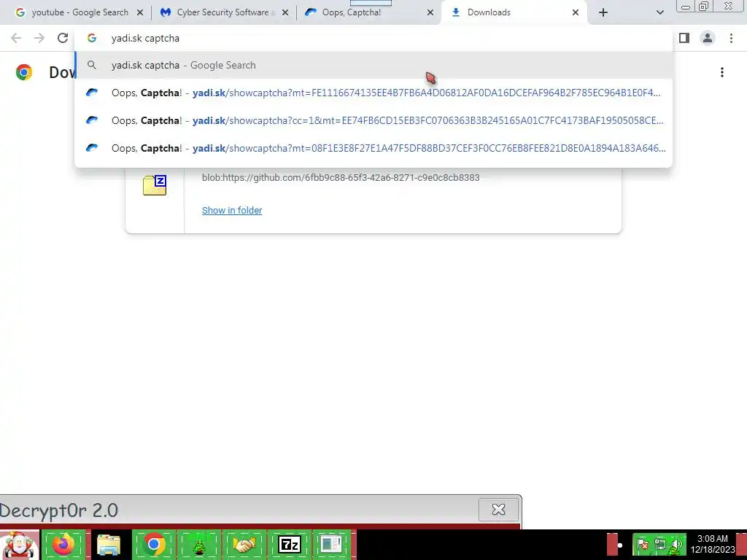Launch Firefox from the taskbar
This screenshot has height=560, width=747.
(64, 544)
